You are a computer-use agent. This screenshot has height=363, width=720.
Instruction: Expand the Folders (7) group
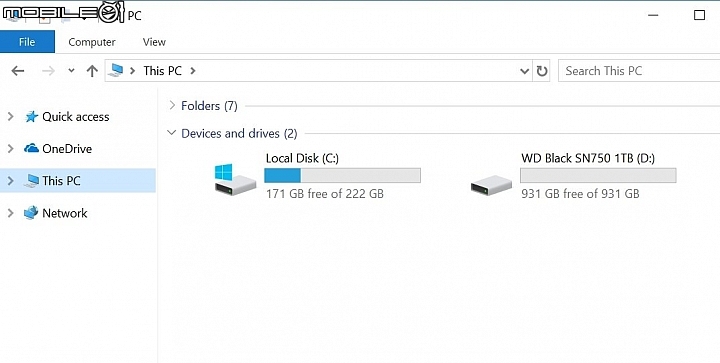(172, 106)
